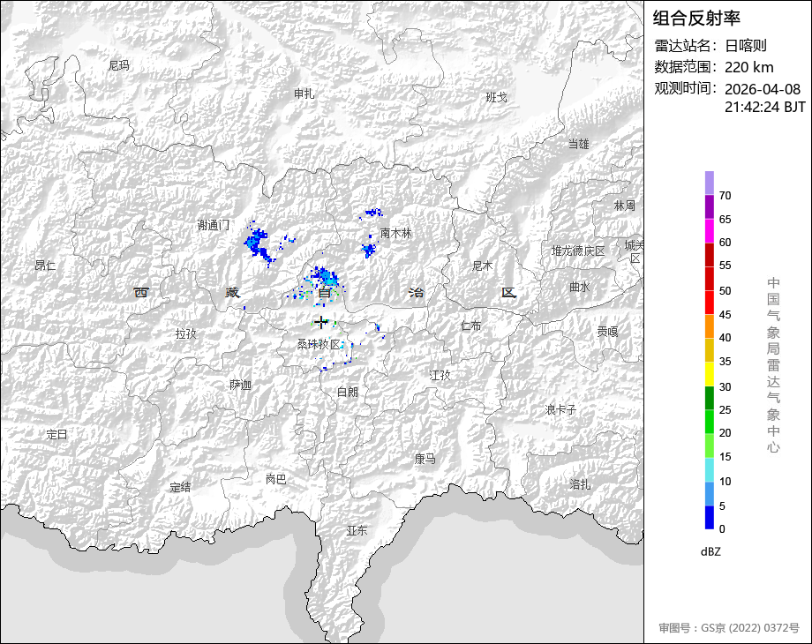This screenshot has height=644, width=812.
Task: Click the 贡嘎 map label
Action: point(607,331)
